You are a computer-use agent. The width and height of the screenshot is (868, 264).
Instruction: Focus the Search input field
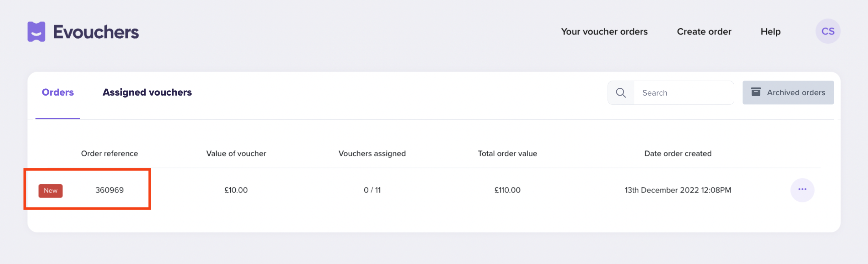[683, 93]
